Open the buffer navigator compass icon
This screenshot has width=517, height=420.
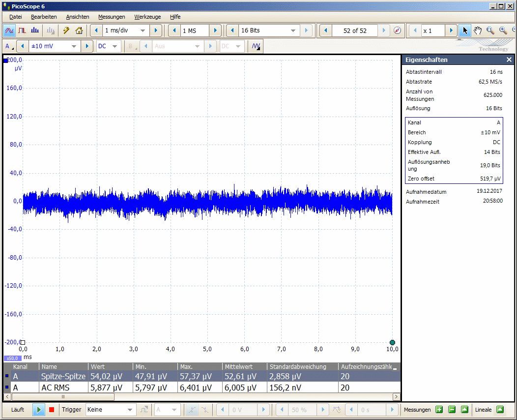[398, 30]
